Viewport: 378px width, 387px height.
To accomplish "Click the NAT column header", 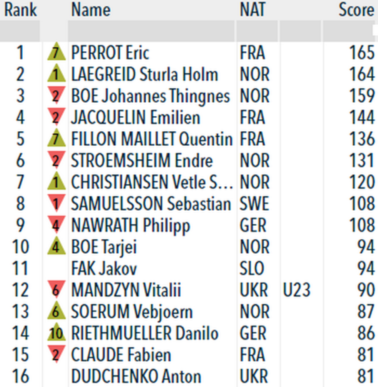I will tap(252, 9).
